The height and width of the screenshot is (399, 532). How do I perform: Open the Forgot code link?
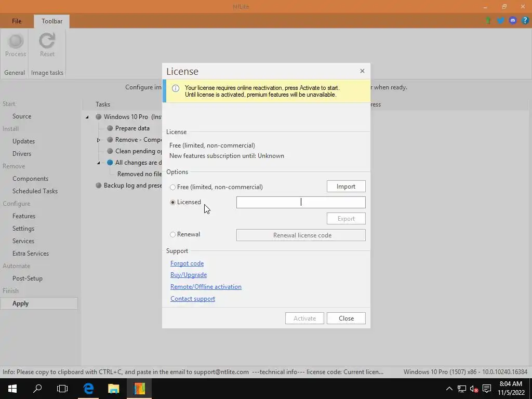[187, 263]
